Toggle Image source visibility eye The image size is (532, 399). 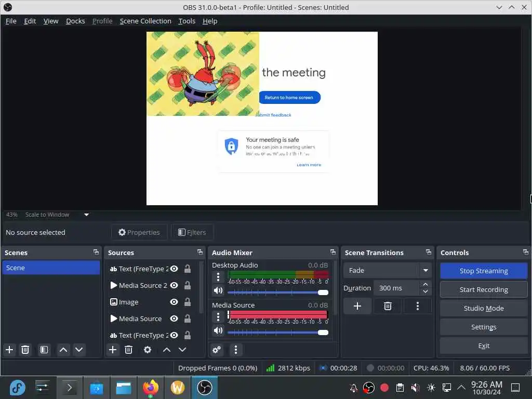pyautogui.click(x=174, y=302)
